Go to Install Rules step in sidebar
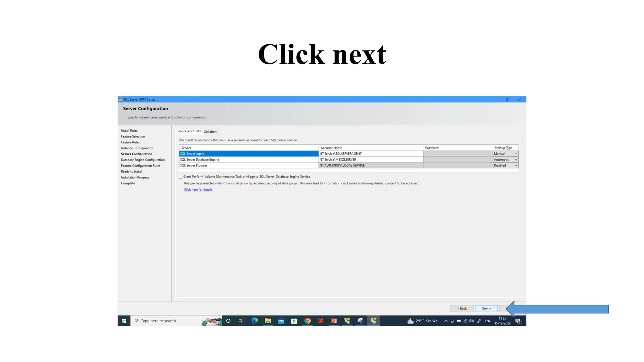The height and width of the screenshot is (362, 644). coord(129,131)
